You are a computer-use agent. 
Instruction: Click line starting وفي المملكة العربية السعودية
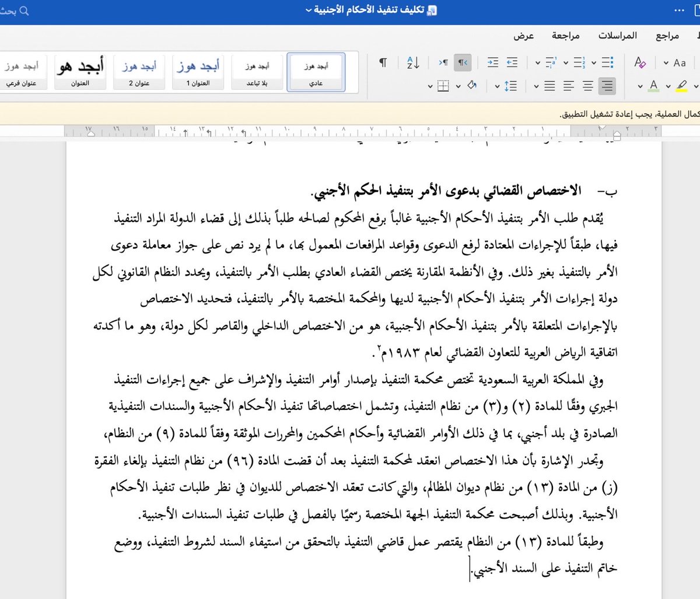pyautogui.click(x=358, y=380)
